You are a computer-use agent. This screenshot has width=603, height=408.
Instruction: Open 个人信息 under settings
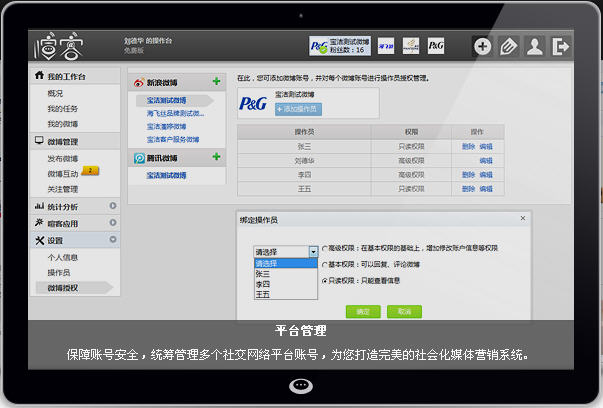63,257
